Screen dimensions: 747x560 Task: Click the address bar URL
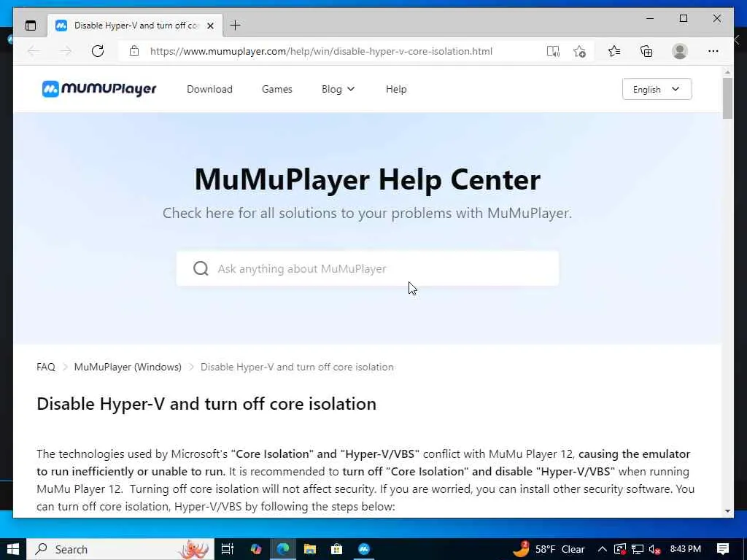coord(321,51)
